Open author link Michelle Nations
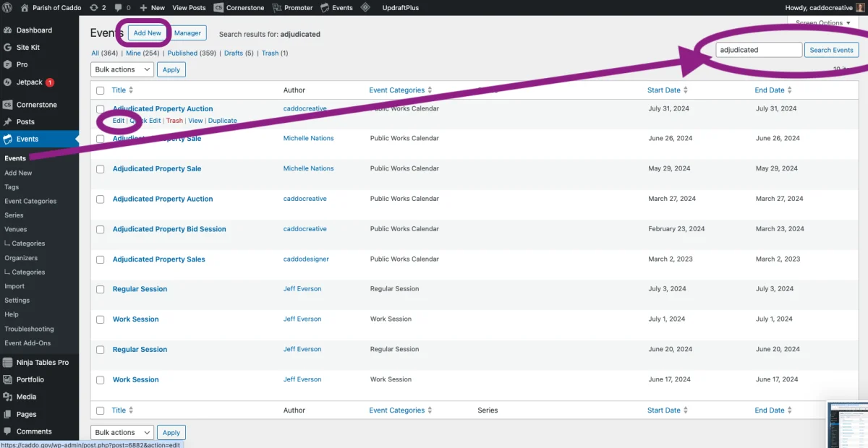 (308, 138)
